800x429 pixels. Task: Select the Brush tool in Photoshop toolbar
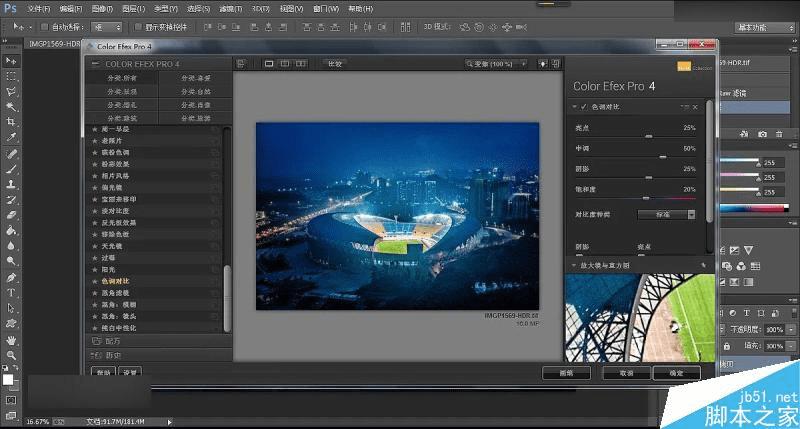(11, 169)
